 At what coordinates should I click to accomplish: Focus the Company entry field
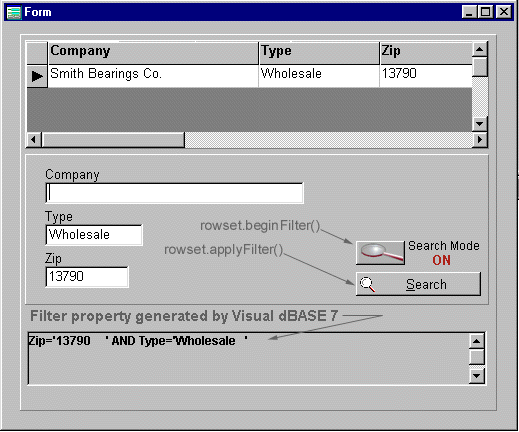pos(174,193)
